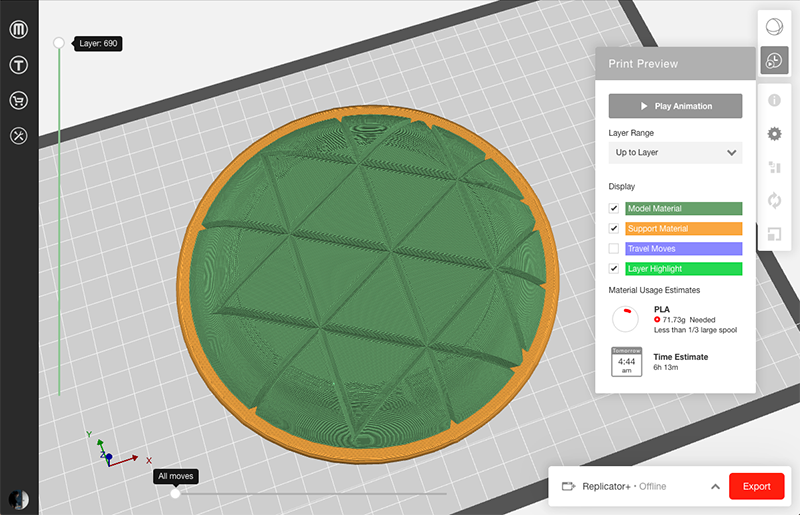The width and height of the screenshot is (800, 515).
Task: Click the Support Material orange color bar
Action: [x=683, y=229]
